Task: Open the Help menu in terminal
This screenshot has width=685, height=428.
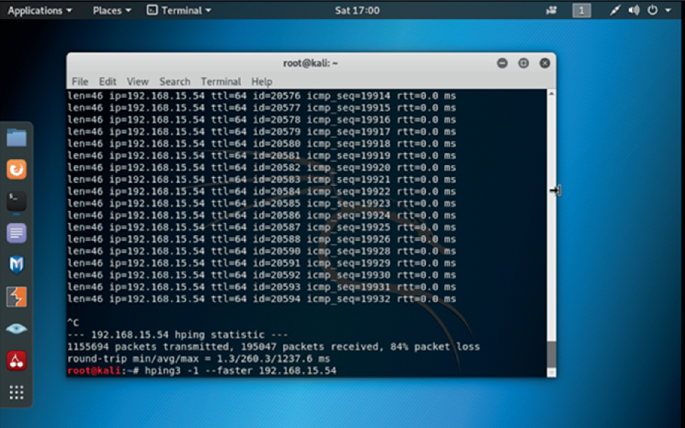Action: [262, 81]
